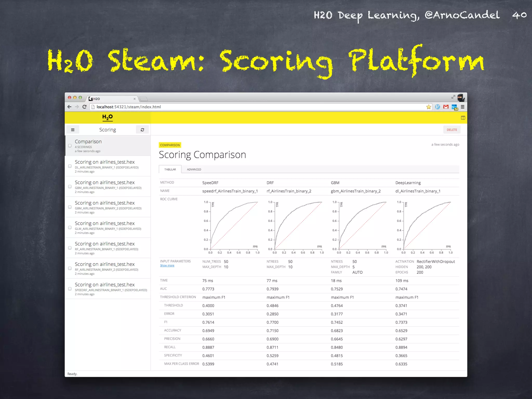
Task: Click the URL address bar
Action: pyautogui.click(x=261, y=107)
